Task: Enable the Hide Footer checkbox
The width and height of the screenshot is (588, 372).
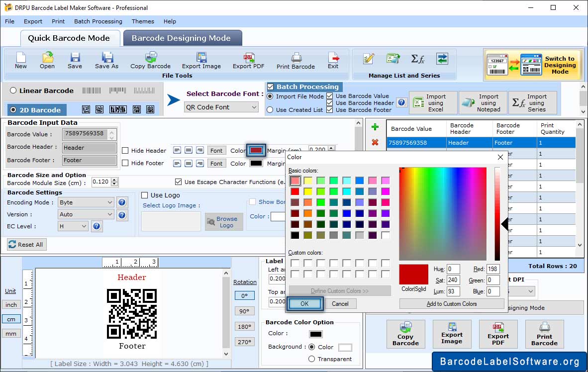Action: click(x=125, y=163)
